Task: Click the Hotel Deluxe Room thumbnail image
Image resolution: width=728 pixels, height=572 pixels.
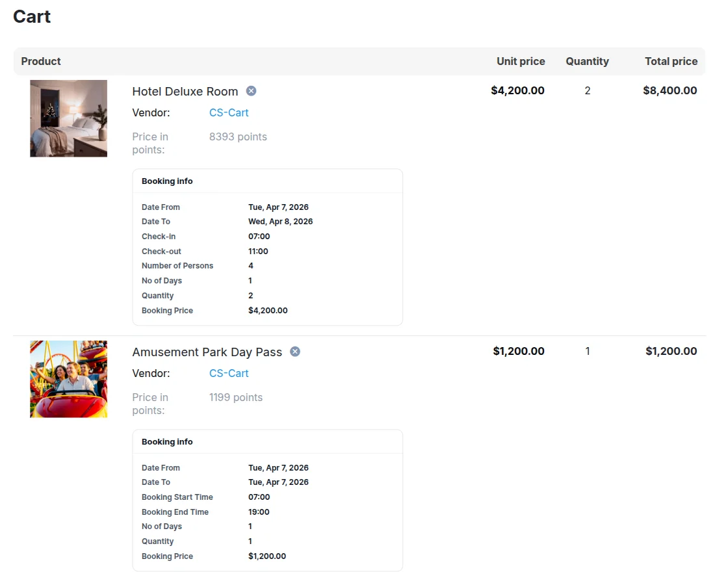Action: point(68,118)
